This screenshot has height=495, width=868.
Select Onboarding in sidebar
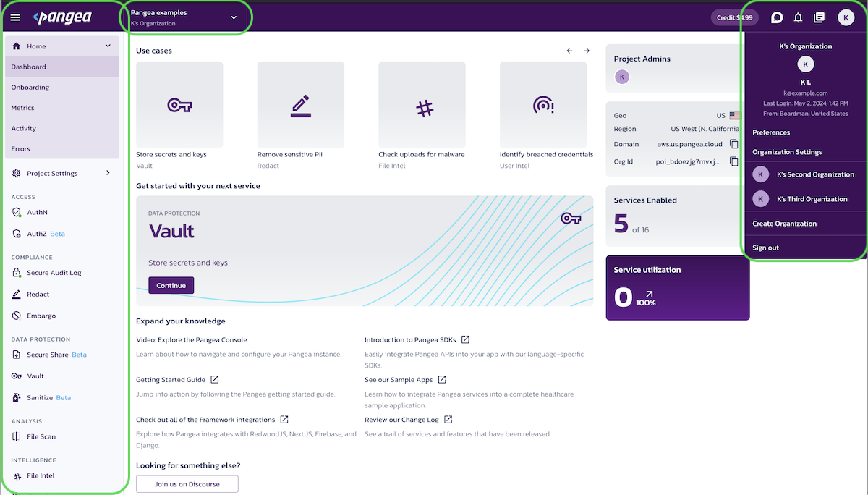61,87
